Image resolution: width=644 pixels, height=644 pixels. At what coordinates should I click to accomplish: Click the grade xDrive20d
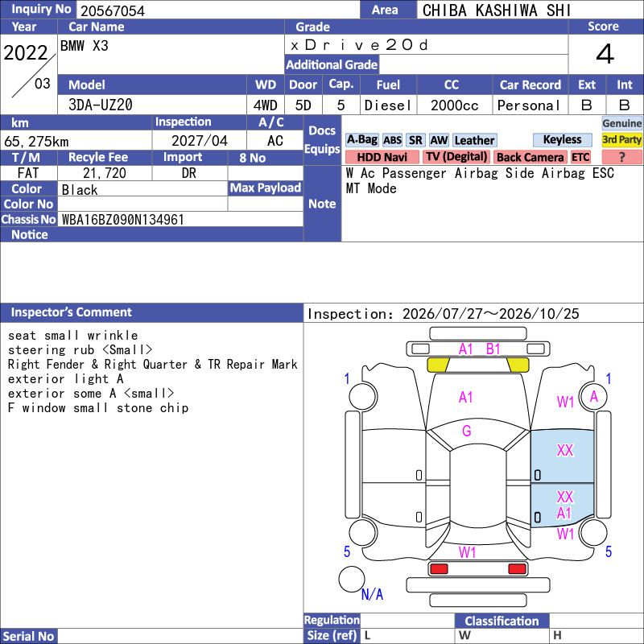click(x=359, y=45)
